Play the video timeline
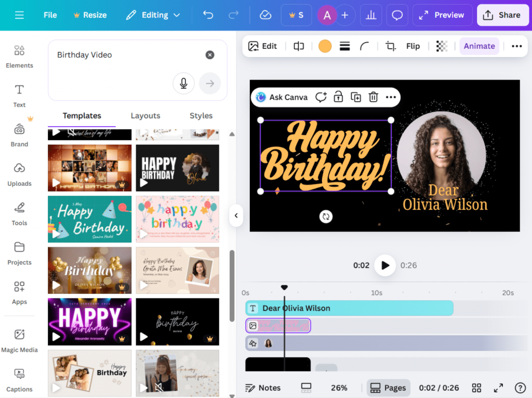The image size is (532, 398). pyautogui.click(x=385, y=265)
